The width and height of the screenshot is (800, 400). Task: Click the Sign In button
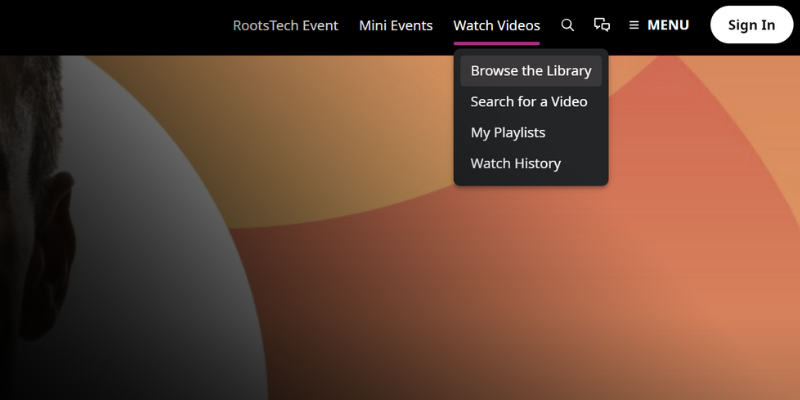[752, 25]
